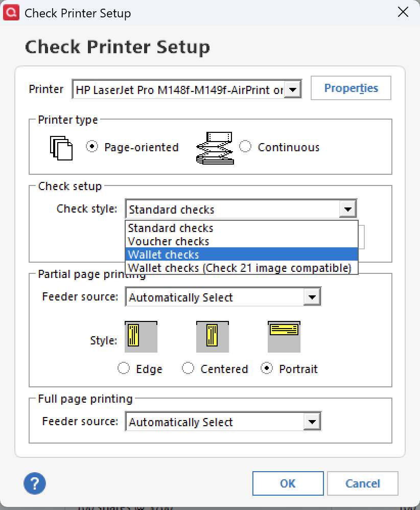This screenshot has height=510, width=420.
Task: Select the Portrait radio button
Action: pos(267,368)
